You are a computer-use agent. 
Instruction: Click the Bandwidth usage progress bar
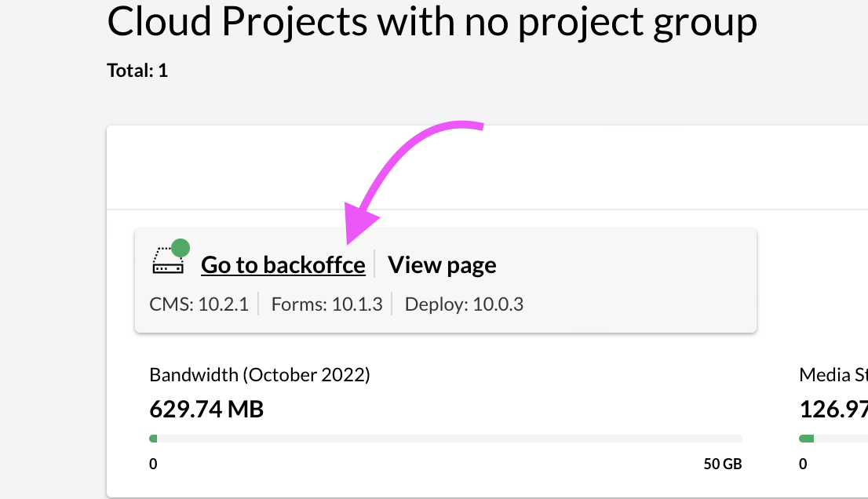pos(445,439)
